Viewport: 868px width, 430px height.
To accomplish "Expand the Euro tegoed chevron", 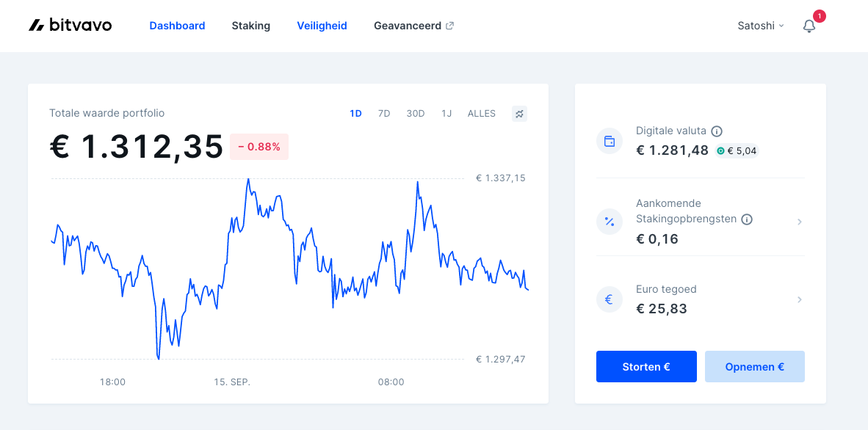I will point(800,299).
